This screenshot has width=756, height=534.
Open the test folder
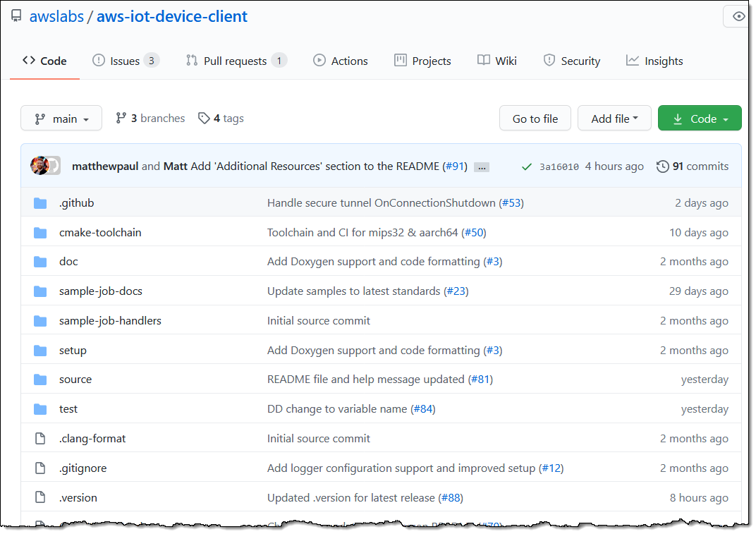(x=68, y=409)
